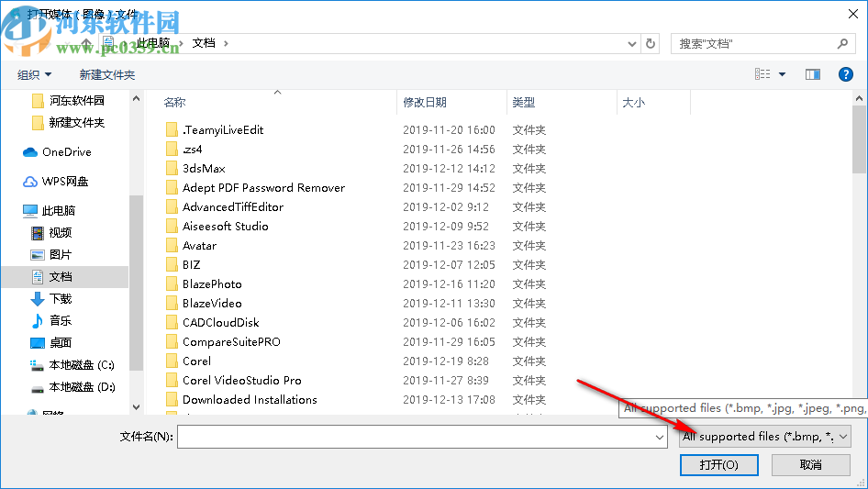This screenshot has width=868, height=489.
Task: Click the folder icon beside CADCloudDisk
Action: tap(172, 322)
